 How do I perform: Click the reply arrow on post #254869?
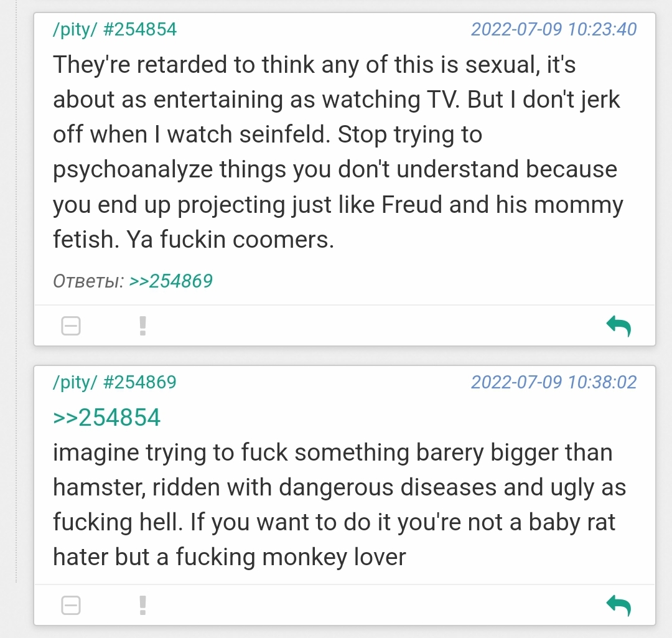tap(618, 604)
